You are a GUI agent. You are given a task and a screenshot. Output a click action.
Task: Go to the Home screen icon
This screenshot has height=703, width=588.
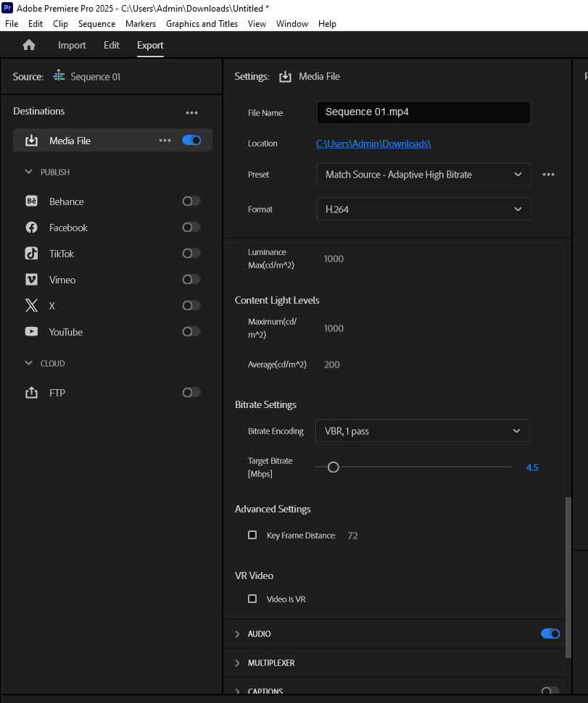click(29, 45)
